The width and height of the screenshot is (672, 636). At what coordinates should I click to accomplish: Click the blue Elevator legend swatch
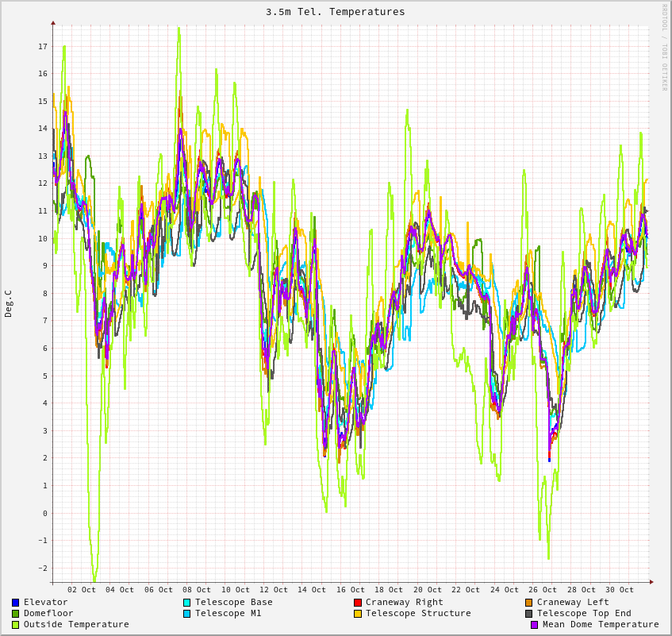click(x=15, y=603)
